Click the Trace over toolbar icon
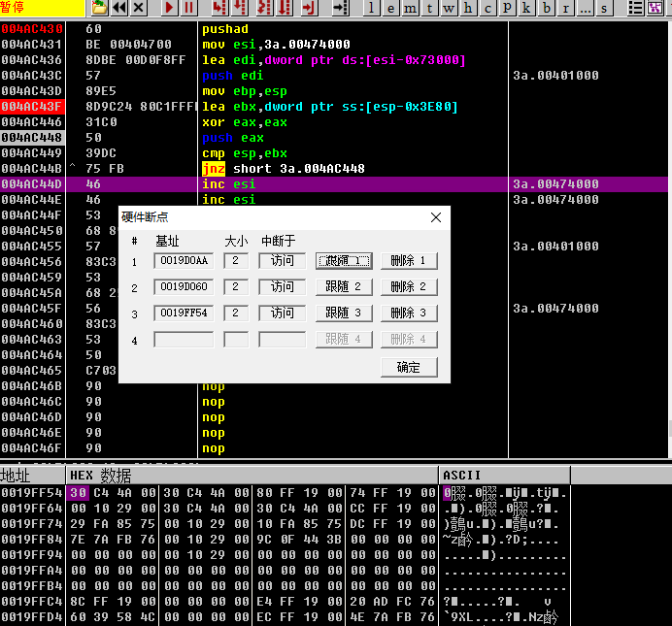Image resolution: width=672 pixels, height=626 pixels. [x=285, y=8]
